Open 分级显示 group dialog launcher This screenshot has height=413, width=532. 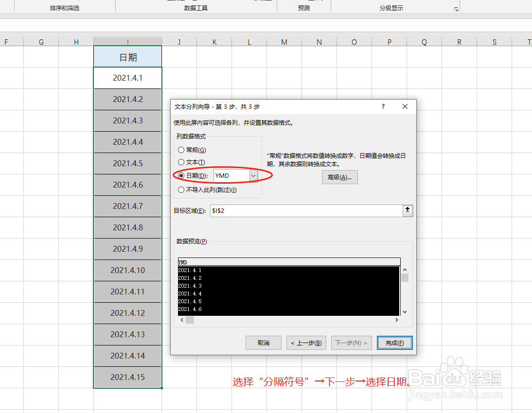pos(456,9)
